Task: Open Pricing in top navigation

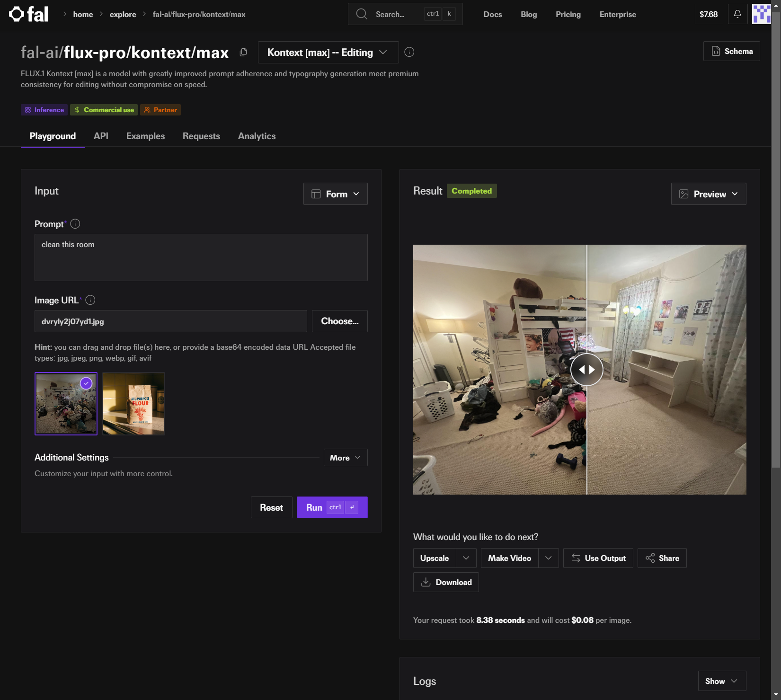Action: (x=568, y=14)
